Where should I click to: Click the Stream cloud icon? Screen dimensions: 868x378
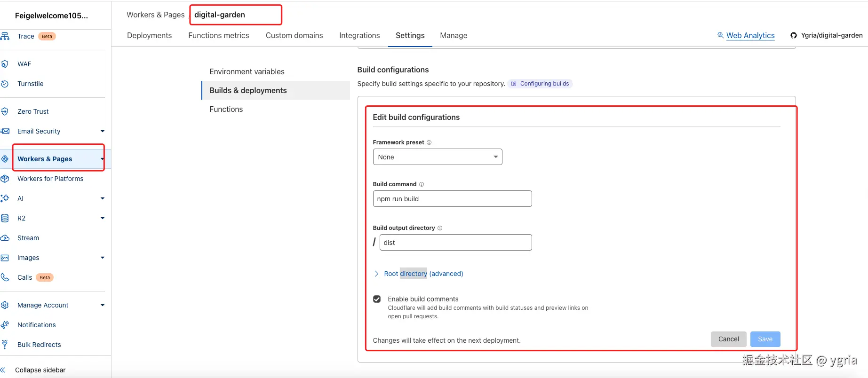pyautogui.click(x=5, y=238)
